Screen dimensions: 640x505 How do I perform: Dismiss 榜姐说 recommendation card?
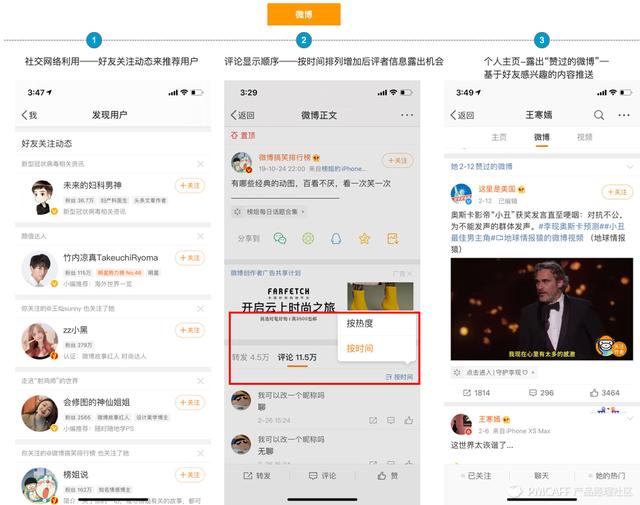200,453
